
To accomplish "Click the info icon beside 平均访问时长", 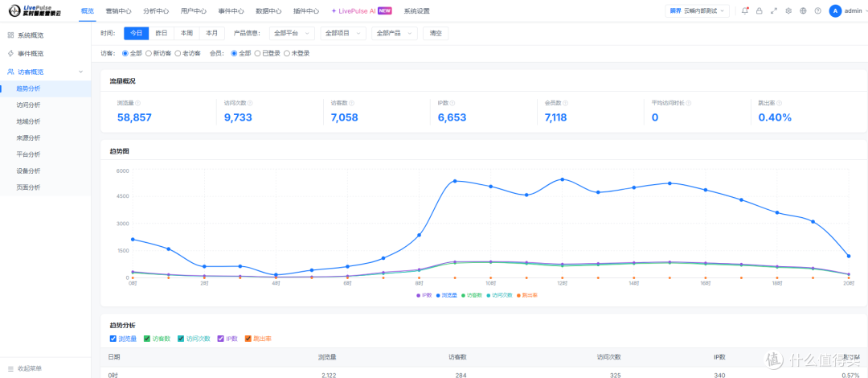I will [x=689, y=103].
